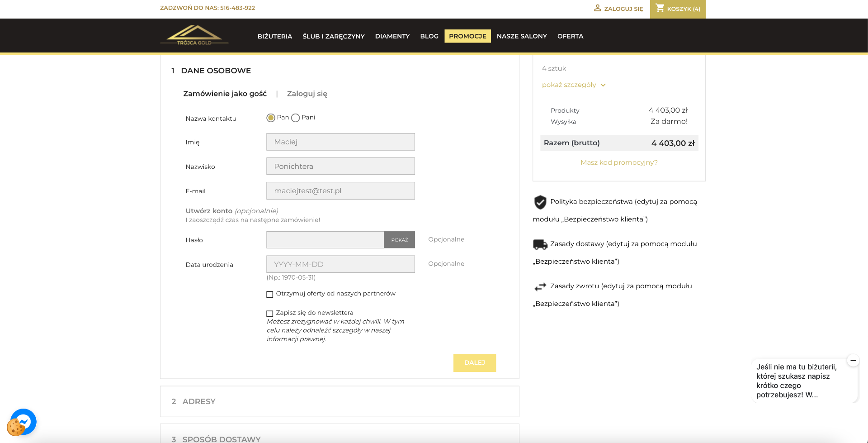Expand the '2 ADRESY' section
The width and height of the screenshot is (868, 443).
[x=340, y=401]
